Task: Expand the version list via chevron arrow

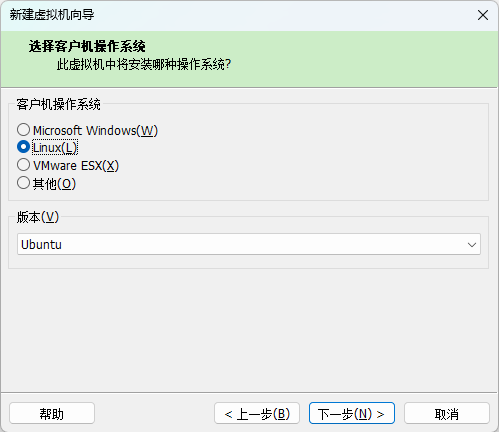Action: point(472,245)
